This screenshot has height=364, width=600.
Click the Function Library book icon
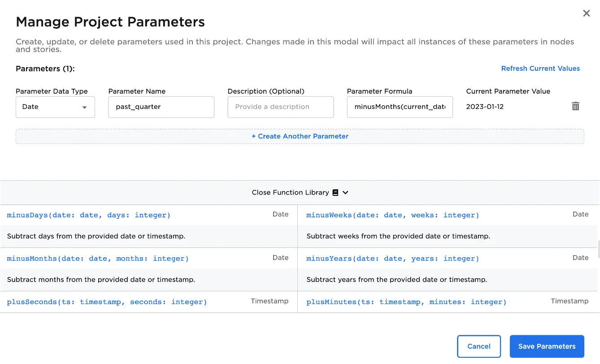tap(335, 192)
